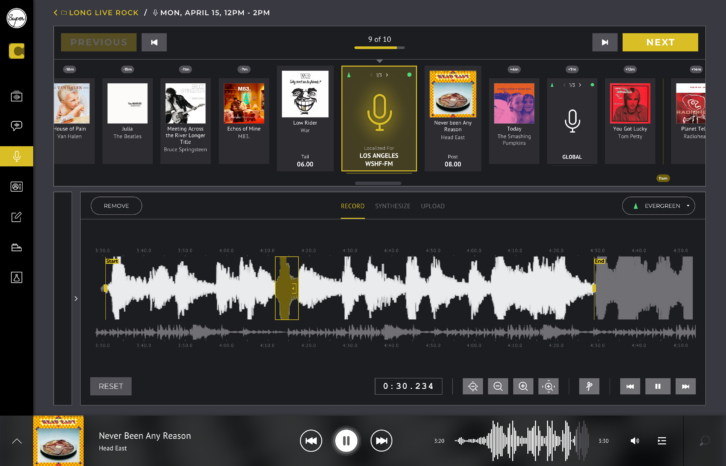Click the yellow End marker handle
This screenshot has width=726, height=466.
tap(594, 288)
